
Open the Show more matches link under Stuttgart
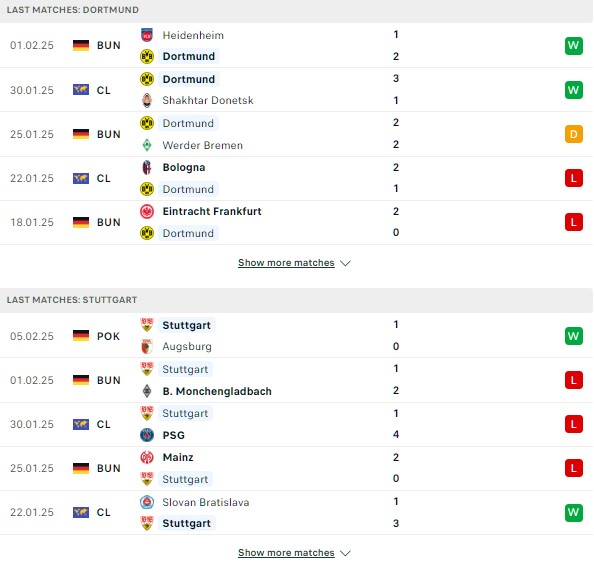point(286,553)
